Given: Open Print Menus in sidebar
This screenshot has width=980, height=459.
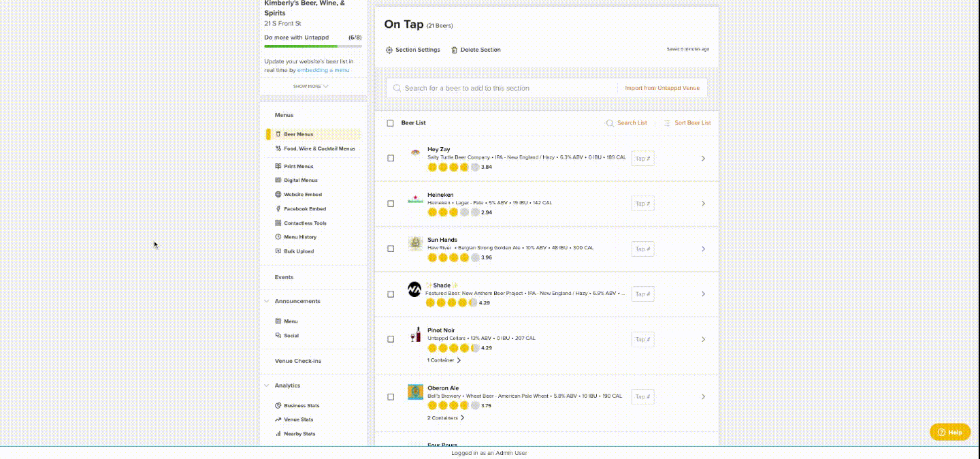Looking at the screenshot, I should [x=299, y=166].
